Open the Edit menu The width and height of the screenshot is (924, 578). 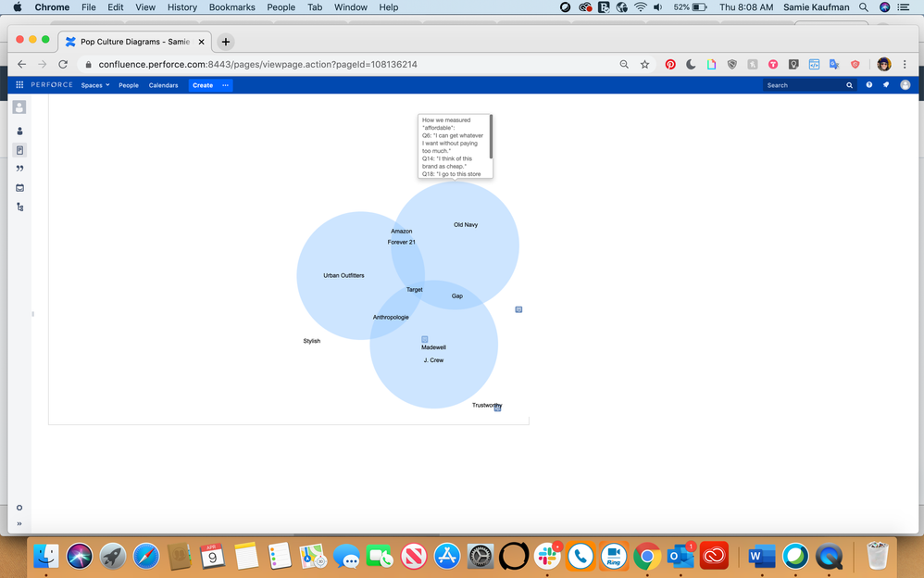pyautogui.click(x=116, y=7)
